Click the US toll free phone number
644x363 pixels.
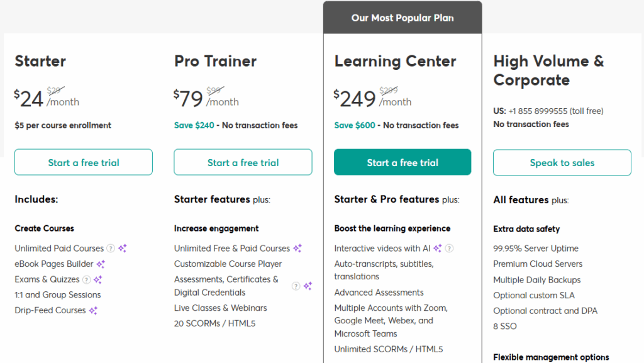[x=538, y=111]
